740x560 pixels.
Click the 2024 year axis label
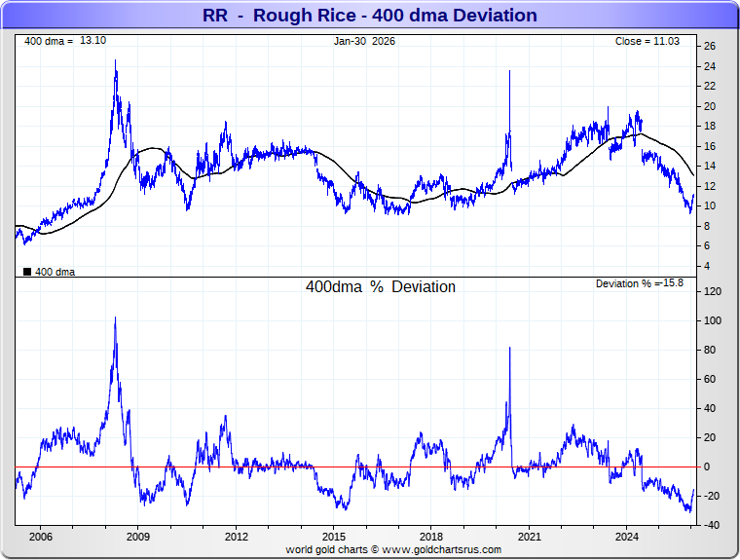coord(627,537)
